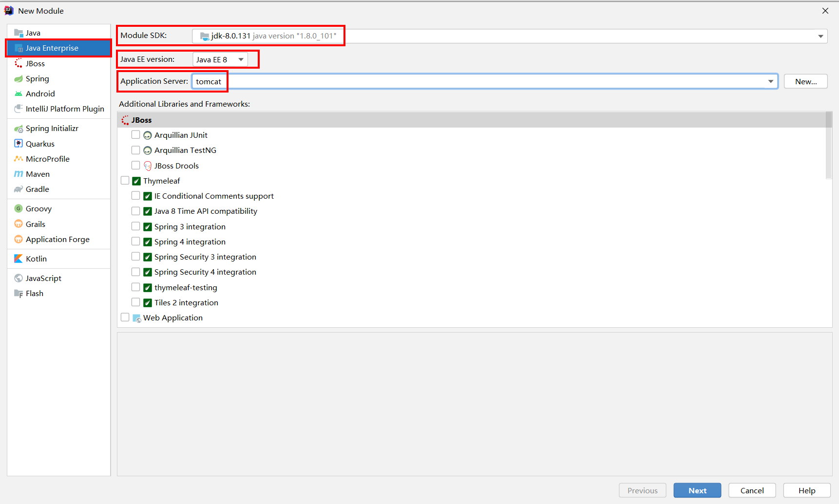Click the JBoss group header icon
839x504 pixels.
click(125, 120)
